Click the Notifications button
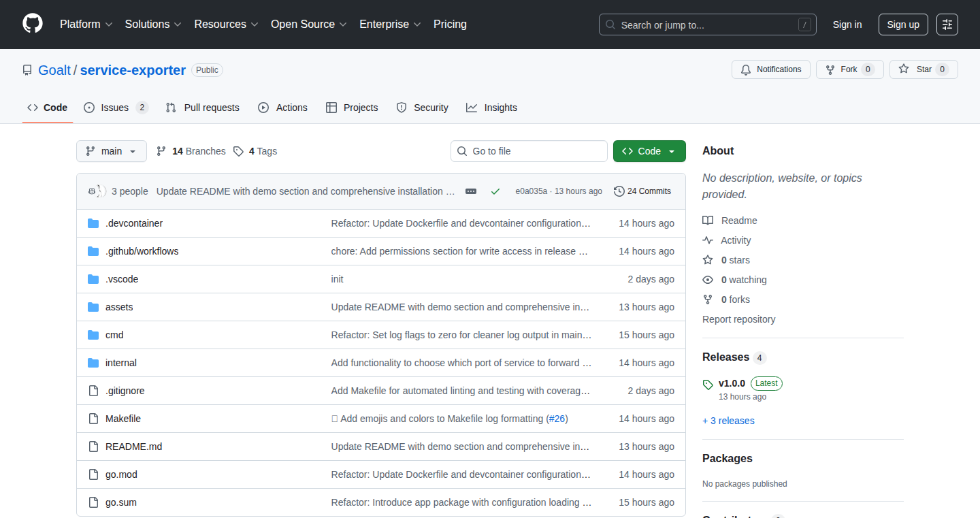Viewport: 980px width, 518px height. pyautogui.click(x=771, y=69)
